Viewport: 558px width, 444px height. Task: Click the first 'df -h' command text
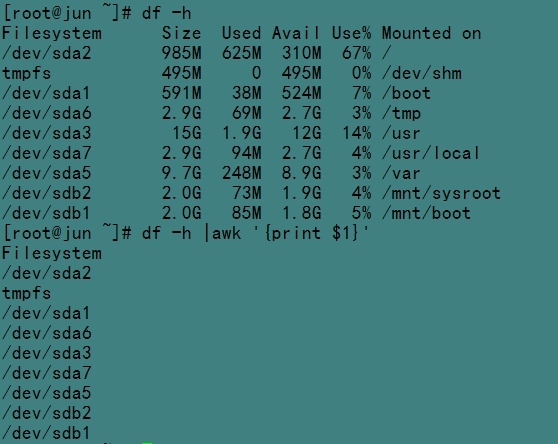click(x=167, y=14)
